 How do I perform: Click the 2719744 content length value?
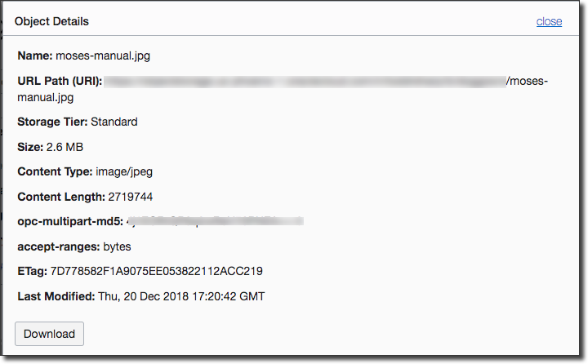pos(131,197)
